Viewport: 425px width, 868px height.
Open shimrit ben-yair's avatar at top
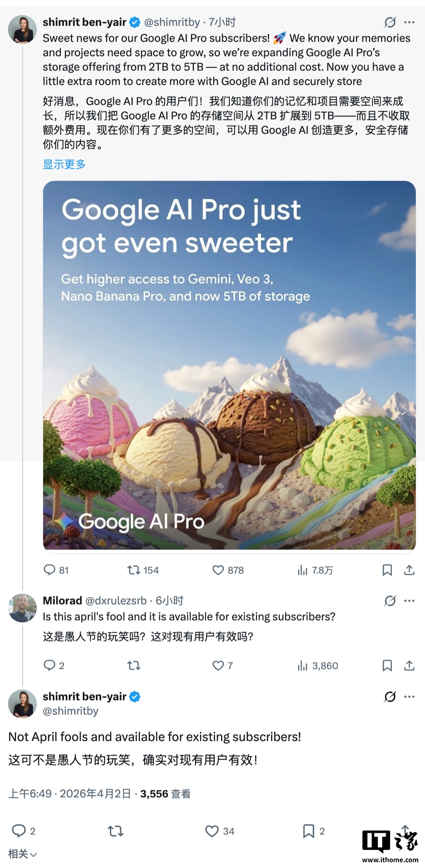(x=22, y=29)
